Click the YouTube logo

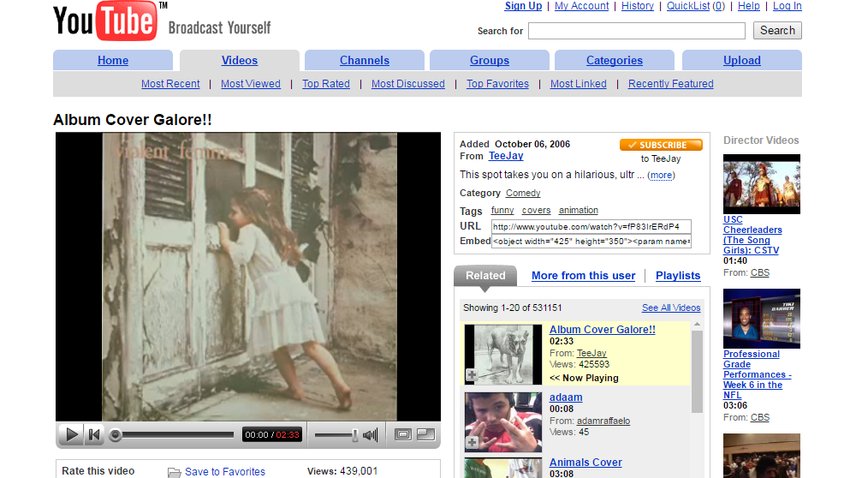click(106, 21)
